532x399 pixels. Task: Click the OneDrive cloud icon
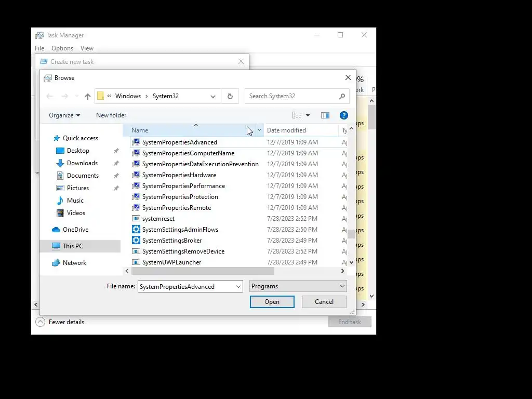[56, 230]
